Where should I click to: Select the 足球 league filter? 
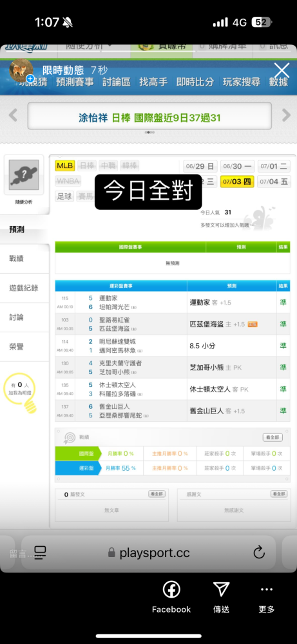click(x=64, y=196)
